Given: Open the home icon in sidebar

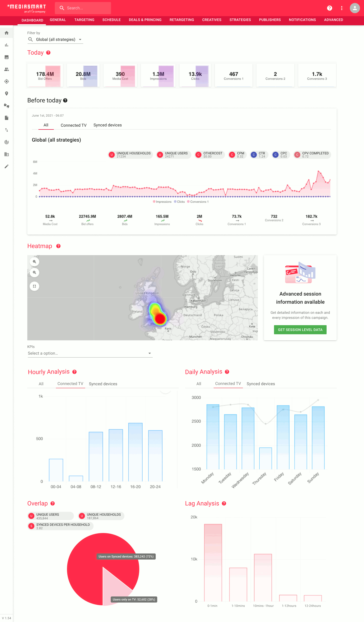Looking at the screenshot, I should [x=7, y=33].
